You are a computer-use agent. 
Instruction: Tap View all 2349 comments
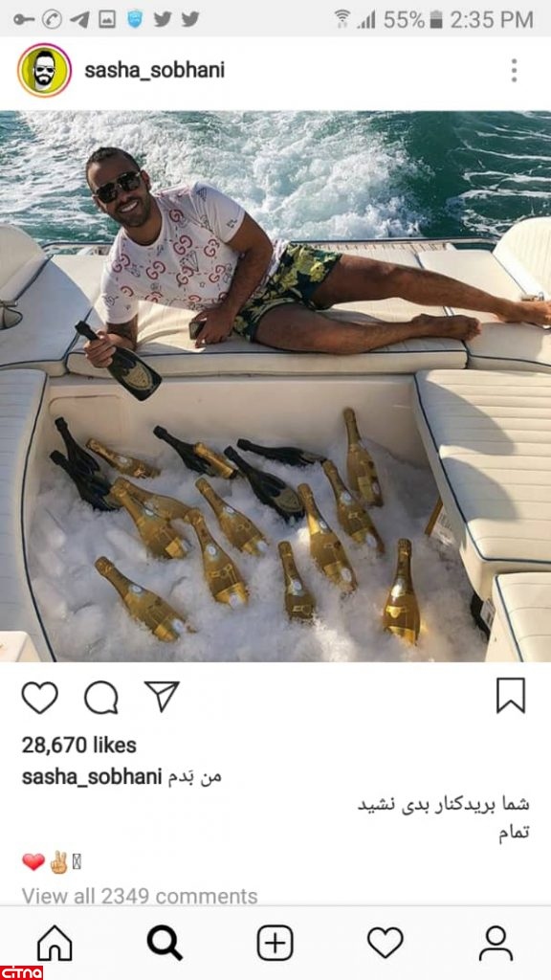click(140, 896)
